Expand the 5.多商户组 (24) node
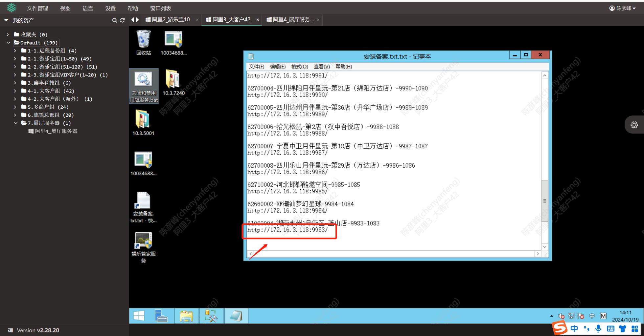The height and width of the screenshot is (336, 644). tap(15, 107)
